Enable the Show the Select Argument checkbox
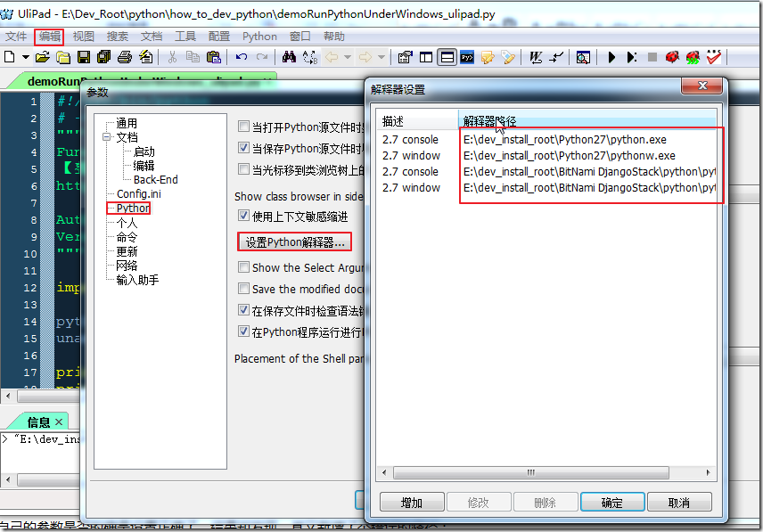 244,267
